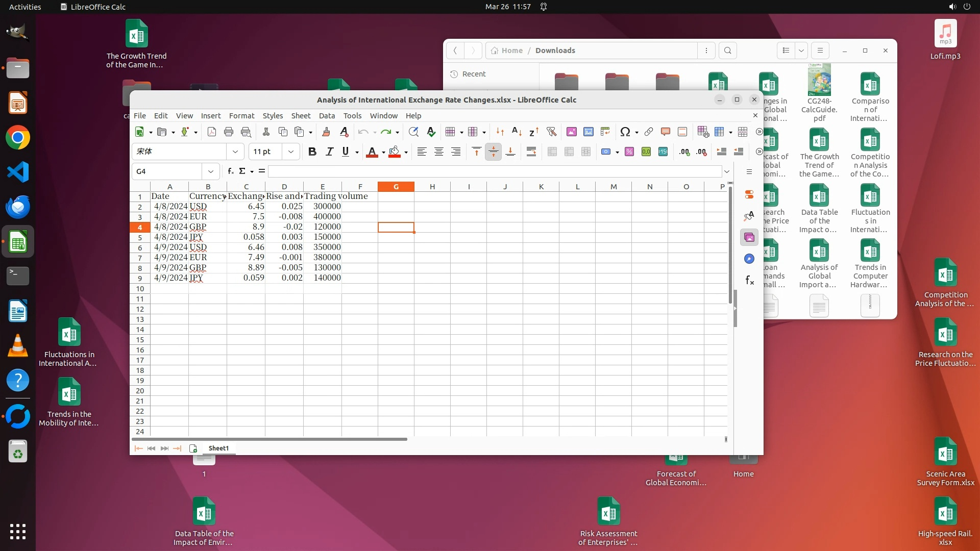This screenshot has height=551, width=980.
Task: Toggle Italic formatting
Action: click(329, 152)
